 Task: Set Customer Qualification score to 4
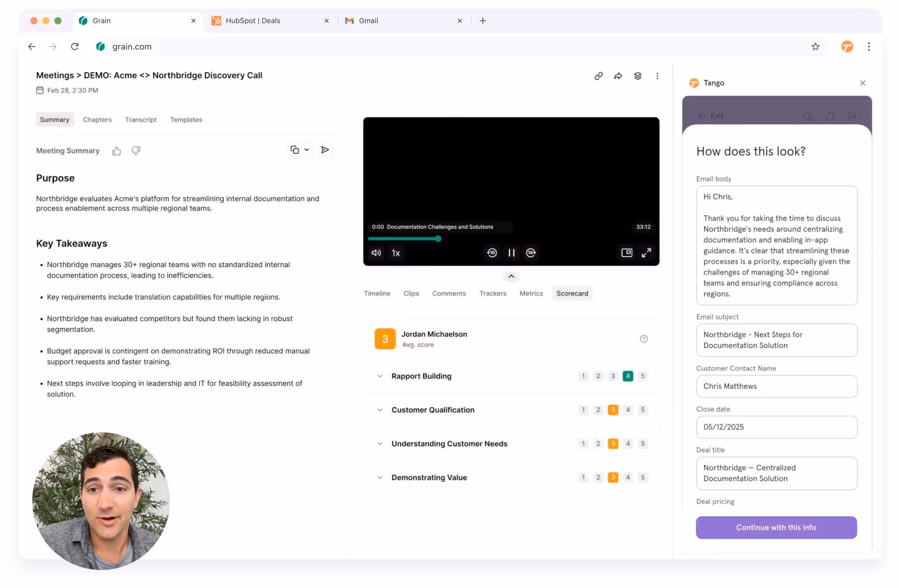(x=628, y=410)
